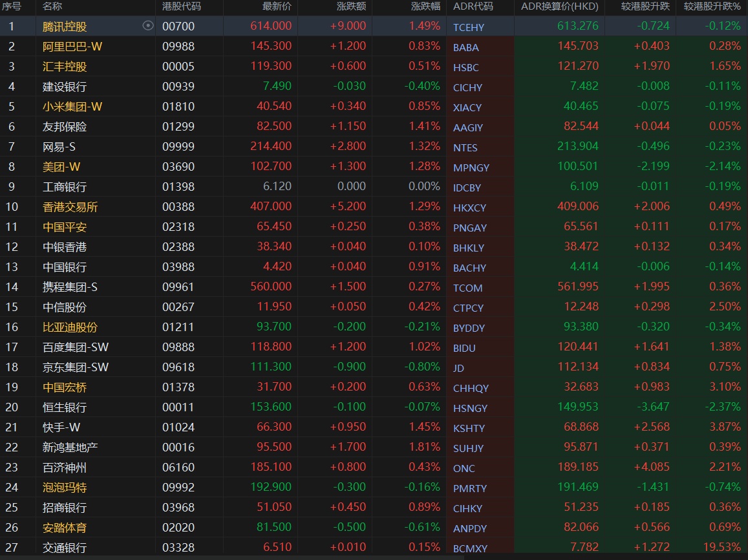This screenshot has height=560, width=748.
Task: Open the BABA ADR code
Action: [x=466, y=47]
